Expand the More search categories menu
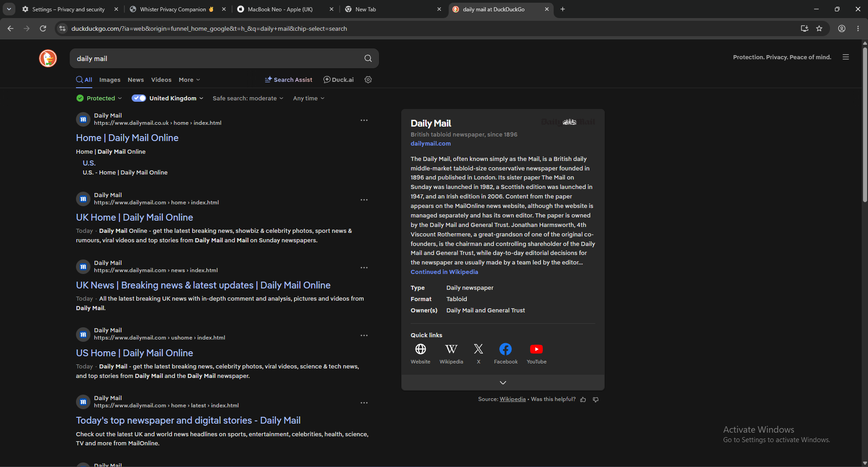The image size is (868, 467). pyautogui.click(x=189, y=80)
